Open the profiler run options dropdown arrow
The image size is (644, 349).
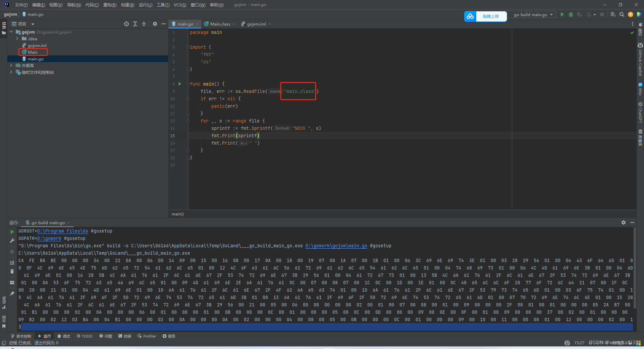pyautogui.click(x=595, y=14)
